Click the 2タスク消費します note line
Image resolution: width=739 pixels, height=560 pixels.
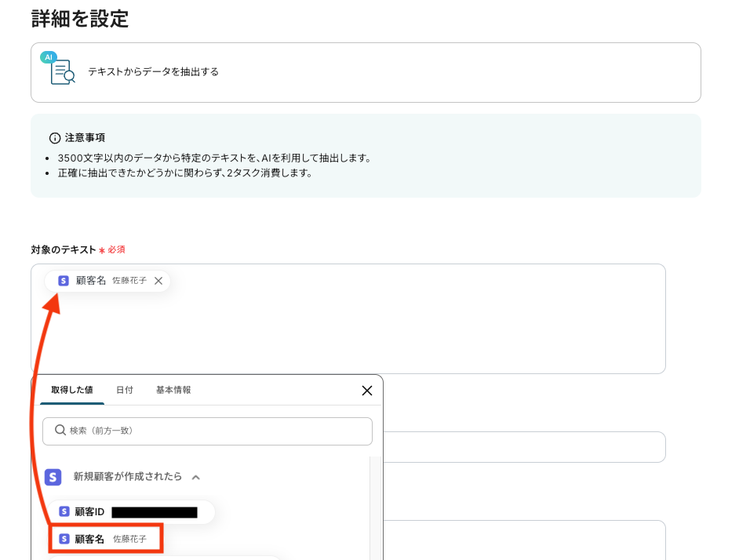click(x=185, y=173)
